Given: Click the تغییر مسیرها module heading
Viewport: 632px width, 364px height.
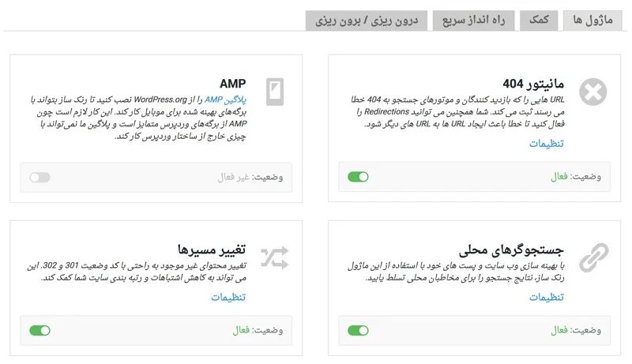Looking at the screenshot, I should [x=212, y=250].
